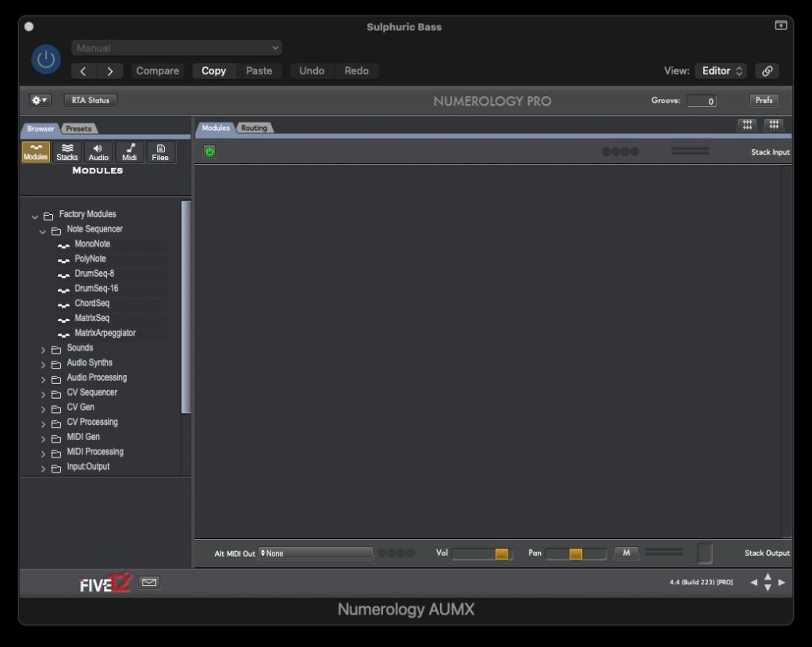Screen dimensions: 812x647
Task: Click the Vol slider
Action: coord(482,553)
